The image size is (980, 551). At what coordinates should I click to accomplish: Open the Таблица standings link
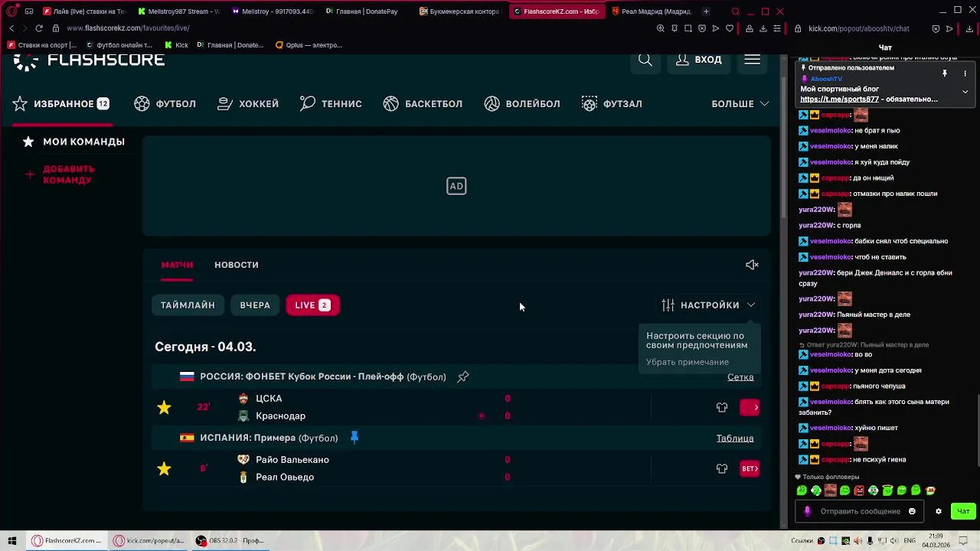pyautogui.click(x=735, y=439)
